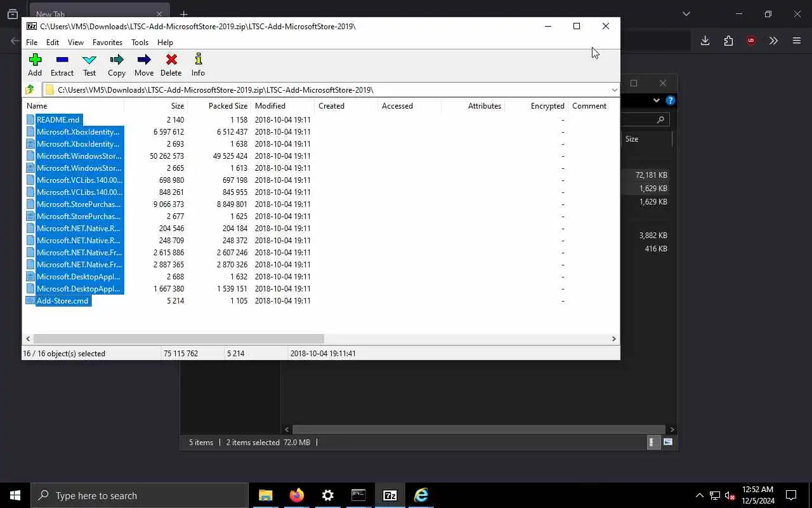
Task: Click the taskbar search box
Action: point(140,495)
